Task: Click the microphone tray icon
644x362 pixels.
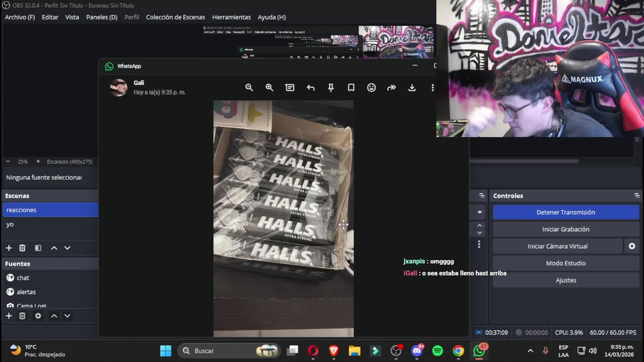Action: point(545,351)
